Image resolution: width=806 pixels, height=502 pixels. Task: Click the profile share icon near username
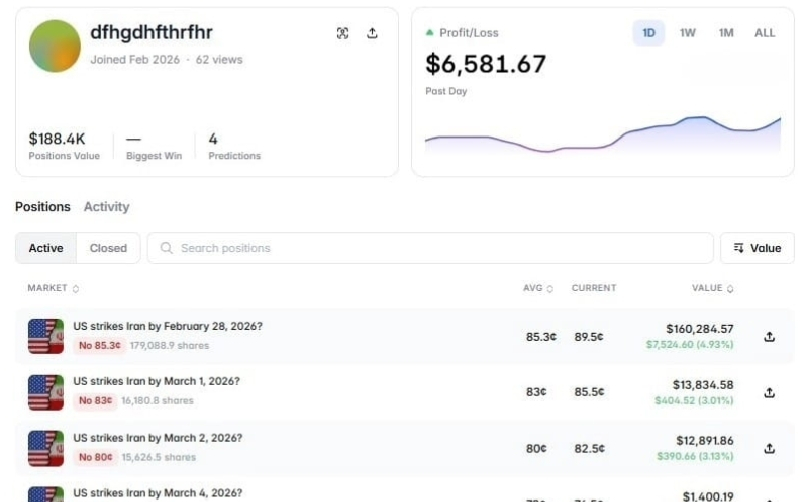(x=372, y=33)
